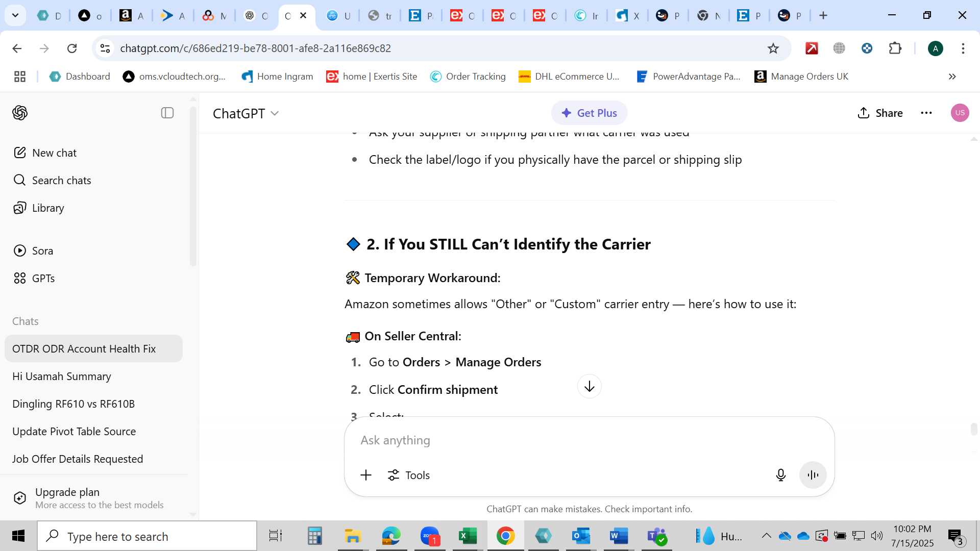Expand the hidden bookmarks chevron
The height and width of the screenshot is (551, 980).
click(952, 77)
